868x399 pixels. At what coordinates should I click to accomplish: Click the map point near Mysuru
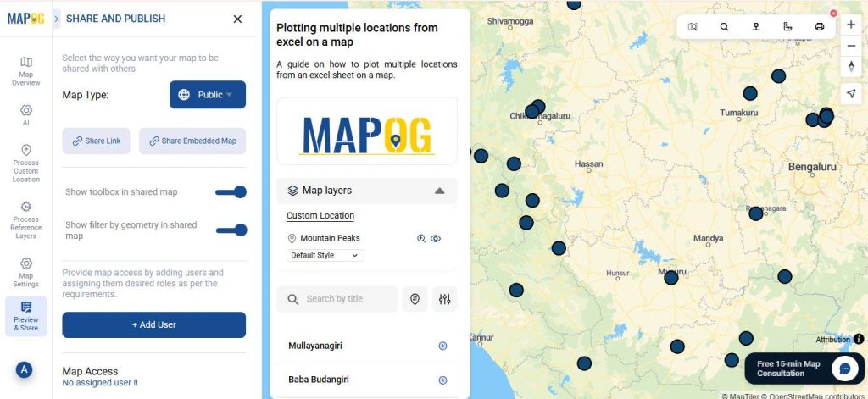(671, 278)
